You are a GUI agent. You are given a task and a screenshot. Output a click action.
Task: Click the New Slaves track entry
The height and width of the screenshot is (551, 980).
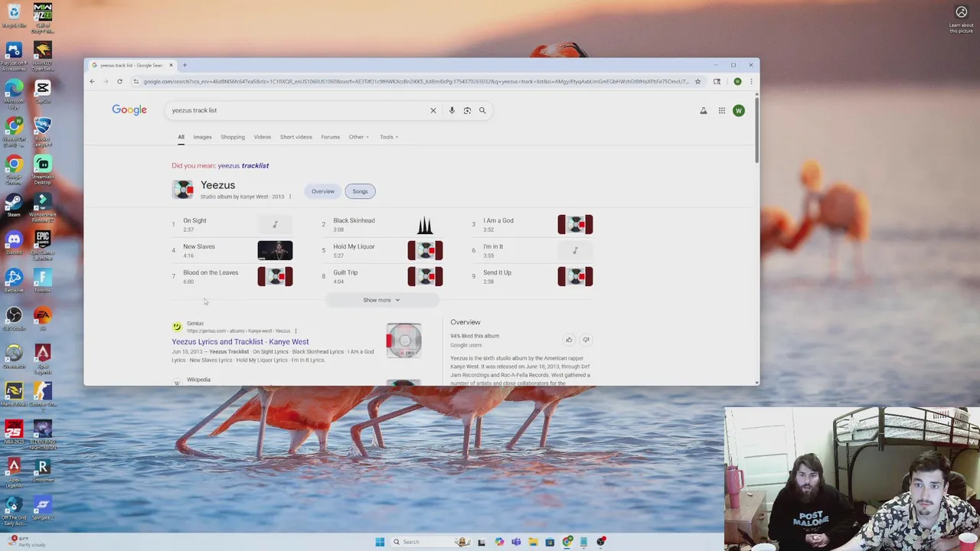[233, 250]
